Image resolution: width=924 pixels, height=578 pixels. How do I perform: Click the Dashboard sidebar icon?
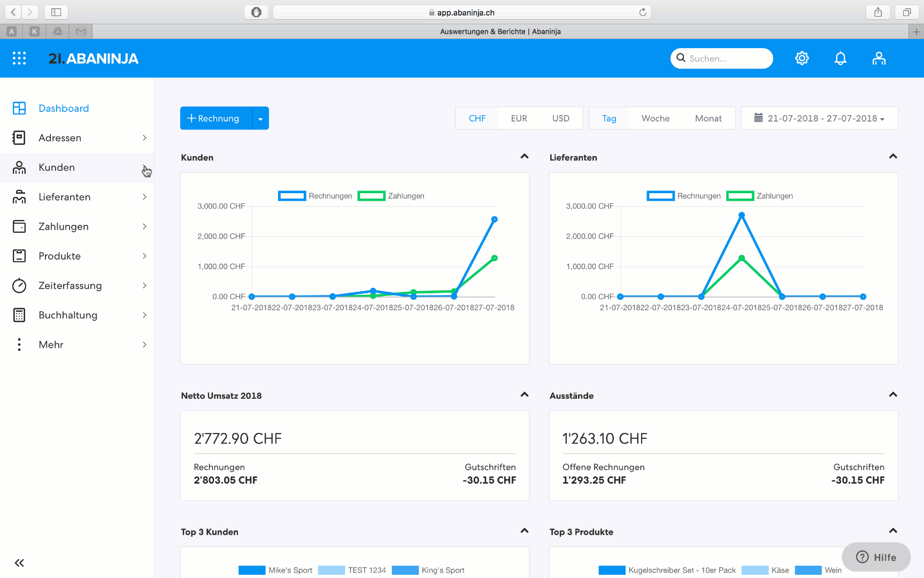(x=19, y=109)
